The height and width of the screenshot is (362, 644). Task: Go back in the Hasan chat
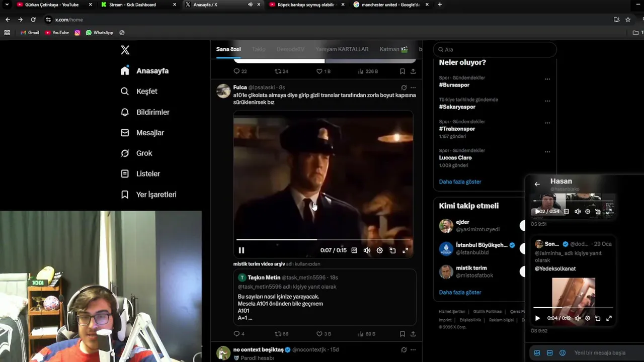pyautogui.click(x=537, y=184)
